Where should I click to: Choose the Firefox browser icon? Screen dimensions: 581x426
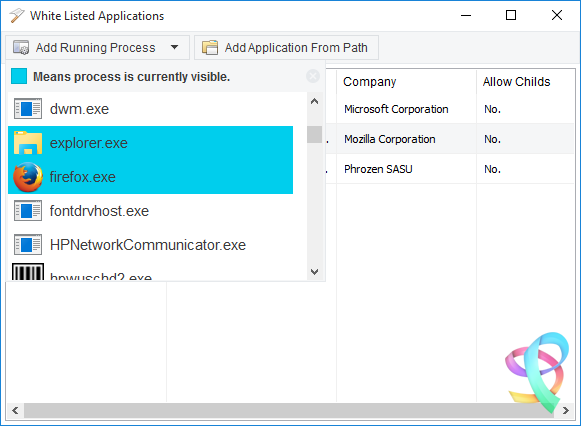pyautogui.click(x=28, y=177)
